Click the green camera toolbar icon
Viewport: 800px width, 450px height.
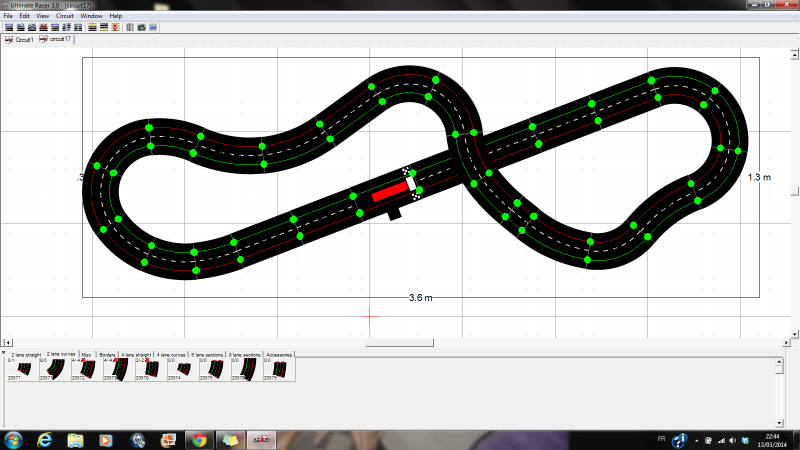pyautogui.click(x=141, y=28)
